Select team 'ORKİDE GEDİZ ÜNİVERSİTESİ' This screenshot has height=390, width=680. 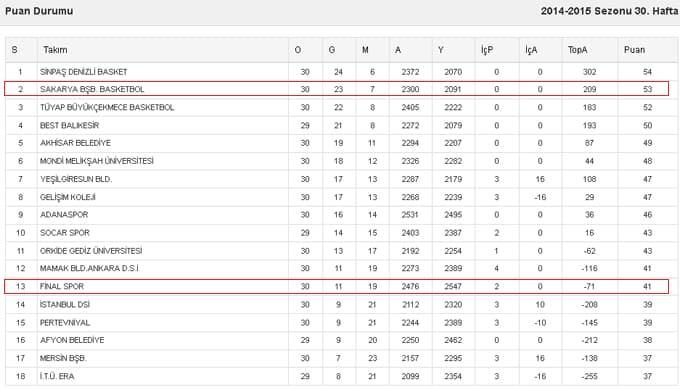(x=91, y=251)
